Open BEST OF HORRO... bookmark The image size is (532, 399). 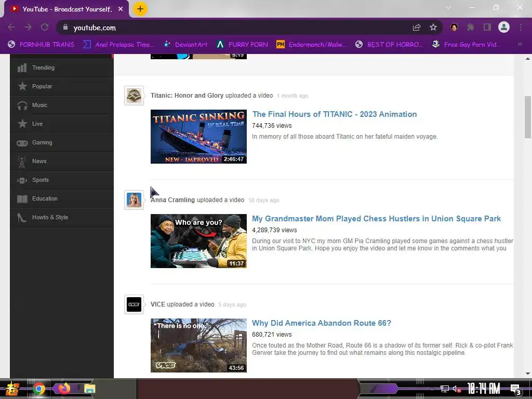[x=389, y=45]
